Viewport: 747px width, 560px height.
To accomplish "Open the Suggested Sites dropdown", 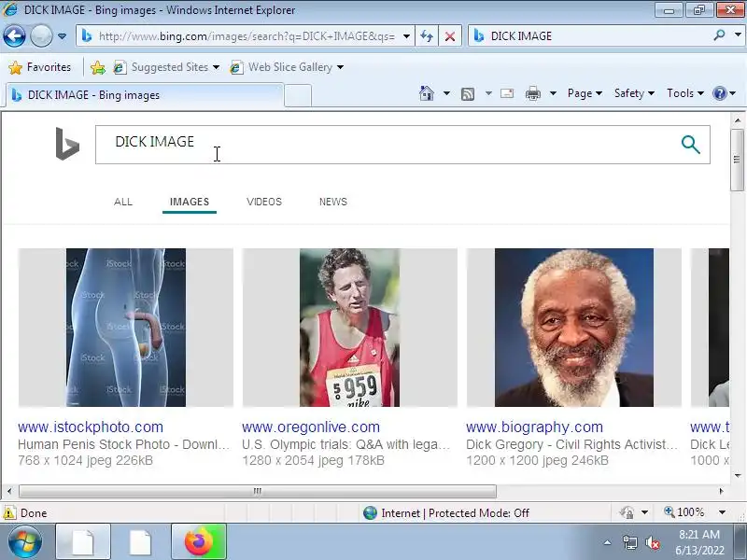I will 166,67.
